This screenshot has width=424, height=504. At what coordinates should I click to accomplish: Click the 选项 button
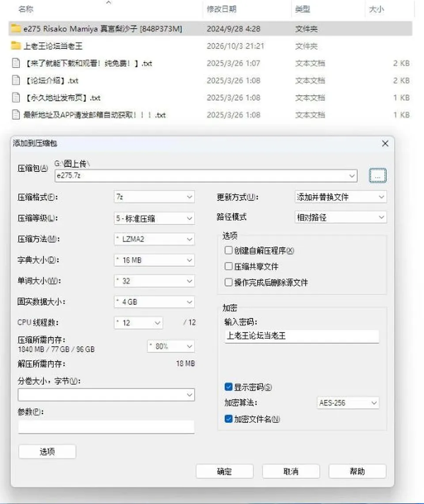[x=47, y=451]
